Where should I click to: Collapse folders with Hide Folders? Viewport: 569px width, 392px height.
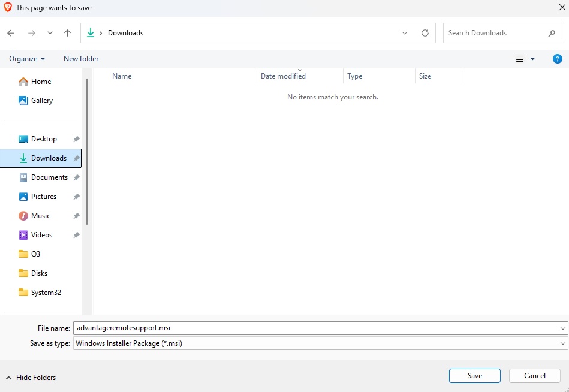click(x=31, y=378)
